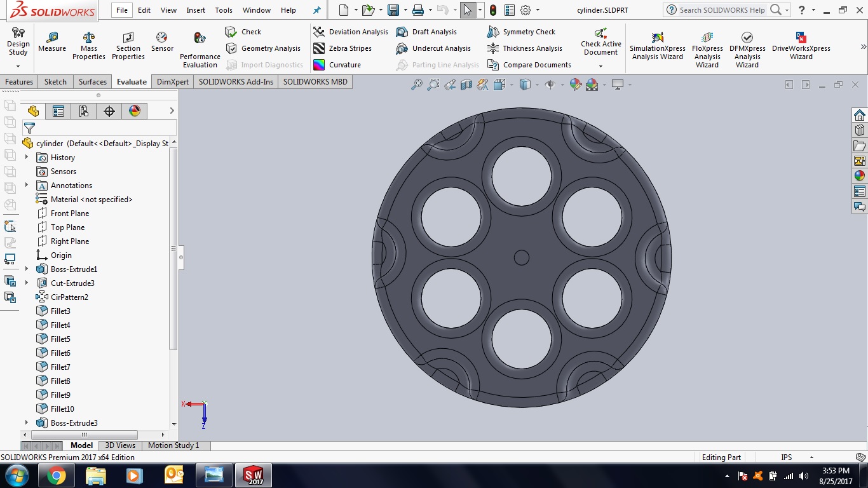Open the Save dropdown arrow
Viewport: 868px width, 488px height.
click(405, 10)
